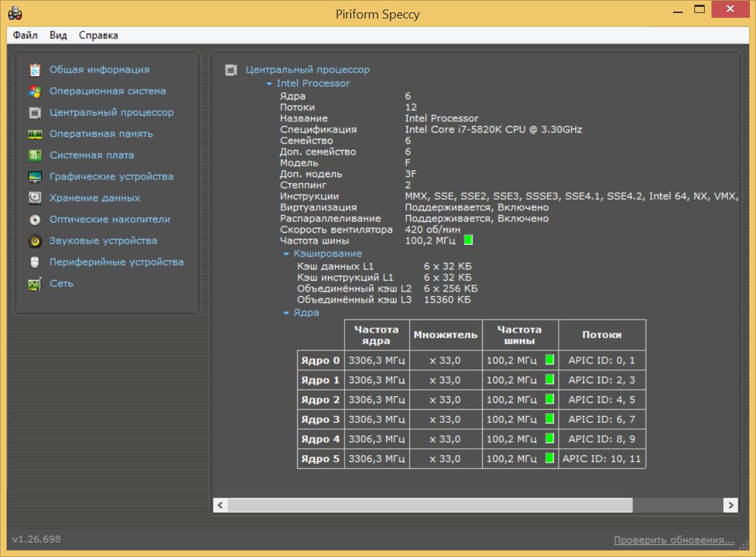Click the 15360 КБ L3 cache value
The image size is (756, 557).
pyautogui.click(x=447, y=300)
